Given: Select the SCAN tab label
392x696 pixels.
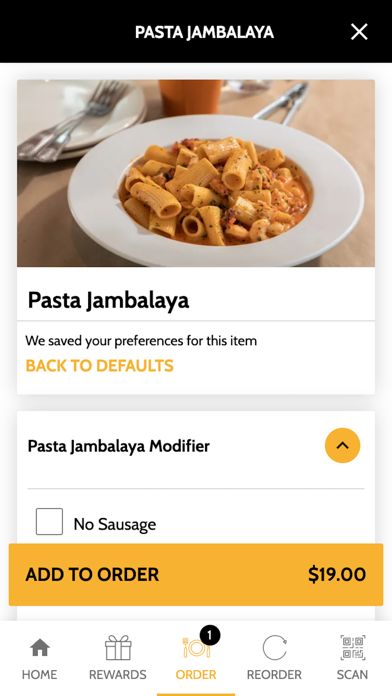Looking at the screenshot, I should click(352, 675).
